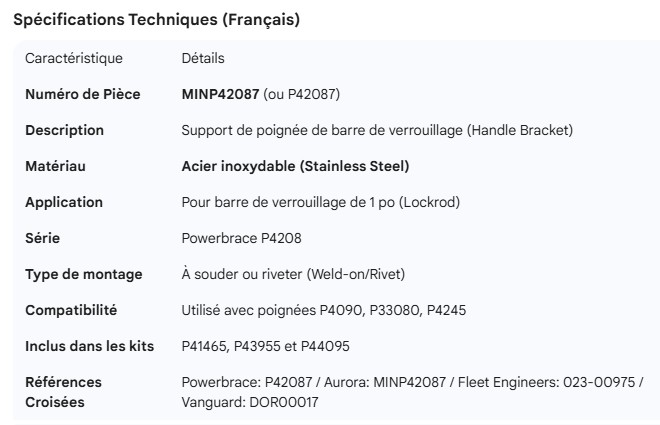Click "Acier inoxydable (Stainless Steel)" value
The height and width of the screenshot is (425, 660).
click(x=295, y=166)
